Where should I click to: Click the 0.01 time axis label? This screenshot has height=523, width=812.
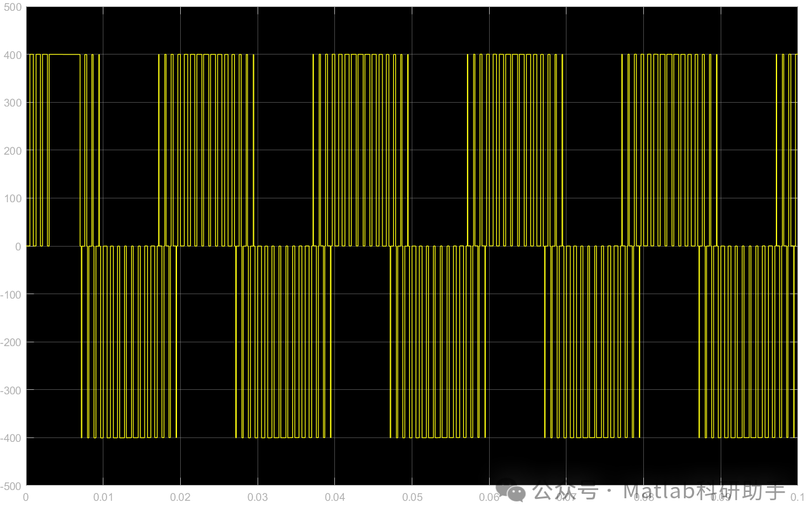(103, 497)
